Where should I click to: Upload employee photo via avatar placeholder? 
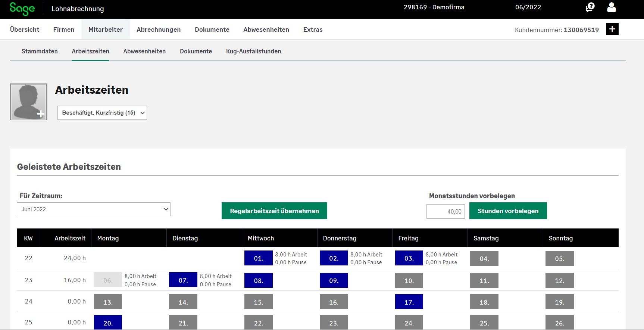click(x=29, y=102)
